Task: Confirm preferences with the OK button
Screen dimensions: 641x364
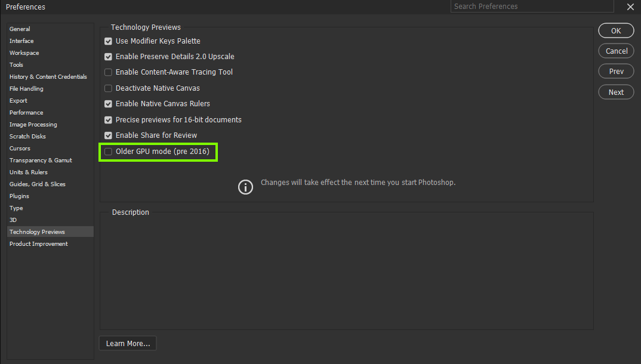Action: (616, 30)
